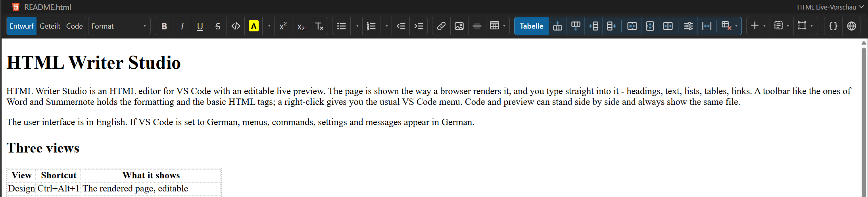Insert an image
868x197 pixels.
(x=459, y=26)
